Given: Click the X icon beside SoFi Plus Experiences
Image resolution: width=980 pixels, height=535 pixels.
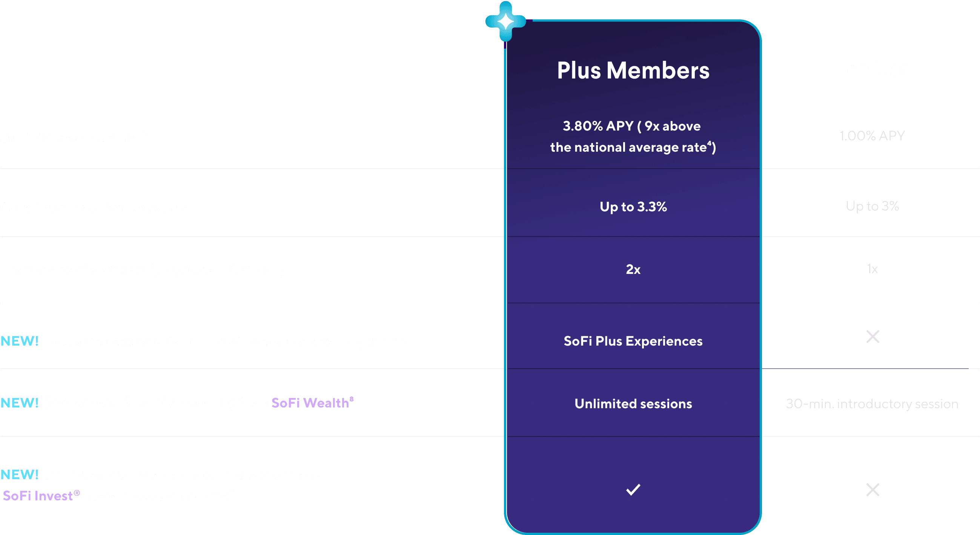Looking at the screenshot, I should click(x=873, y=337).
